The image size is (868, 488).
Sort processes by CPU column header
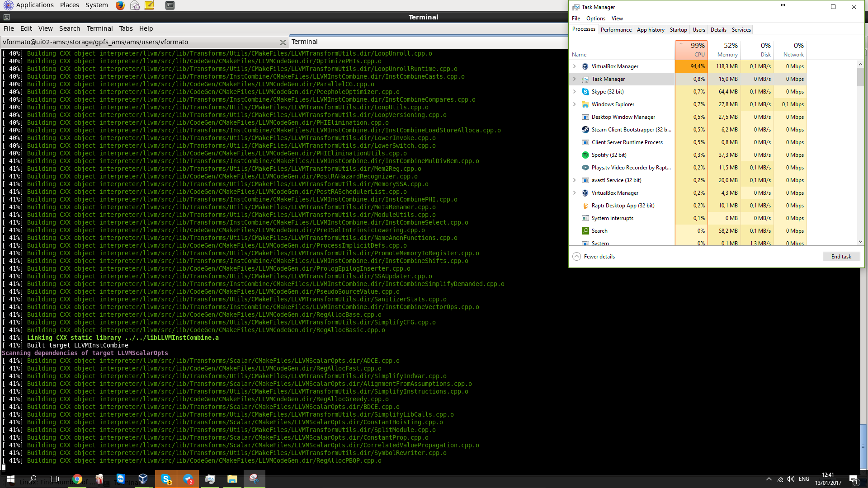[x=691, y=50]
